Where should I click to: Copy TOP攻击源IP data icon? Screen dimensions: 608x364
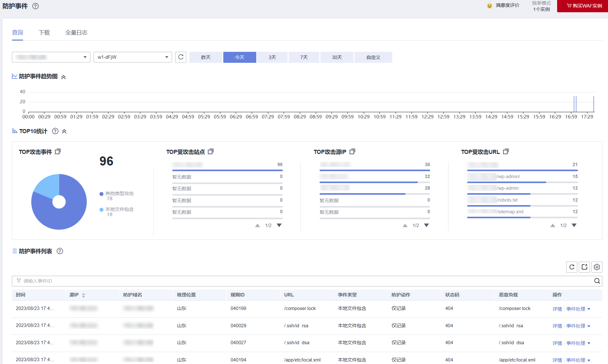point(352,152)
